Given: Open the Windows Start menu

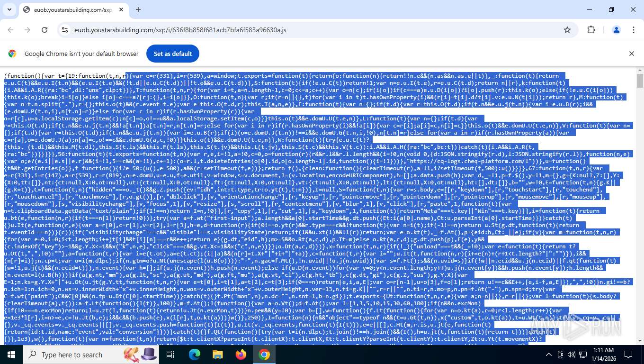Looking at the screenshot, I should [x=11, y=355].
